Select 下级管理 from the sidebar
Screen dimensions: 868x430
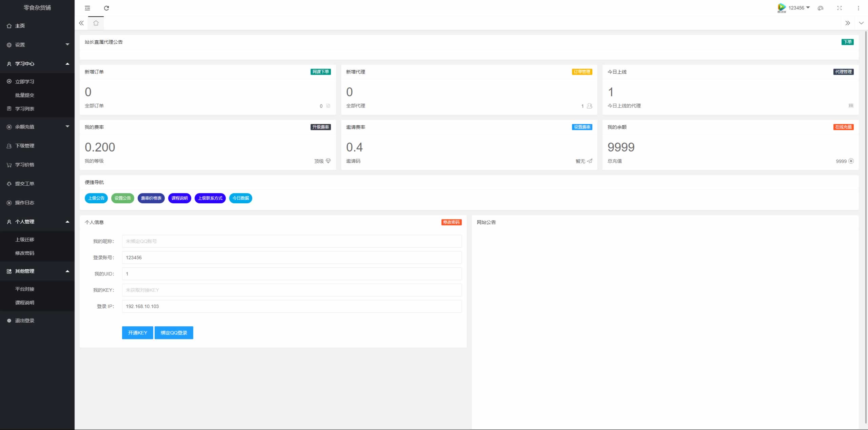pyautogui.click(x=24, y=146)
